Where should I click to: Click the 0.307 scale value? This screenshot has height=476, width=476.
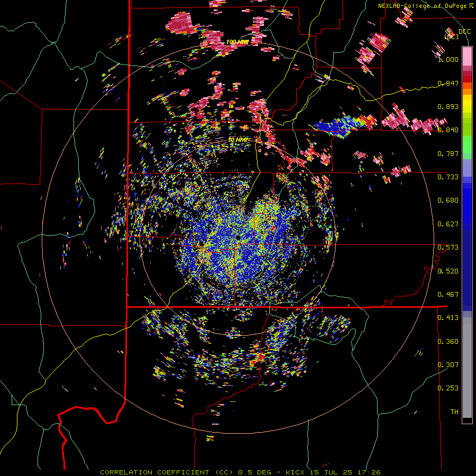(448, 365)
